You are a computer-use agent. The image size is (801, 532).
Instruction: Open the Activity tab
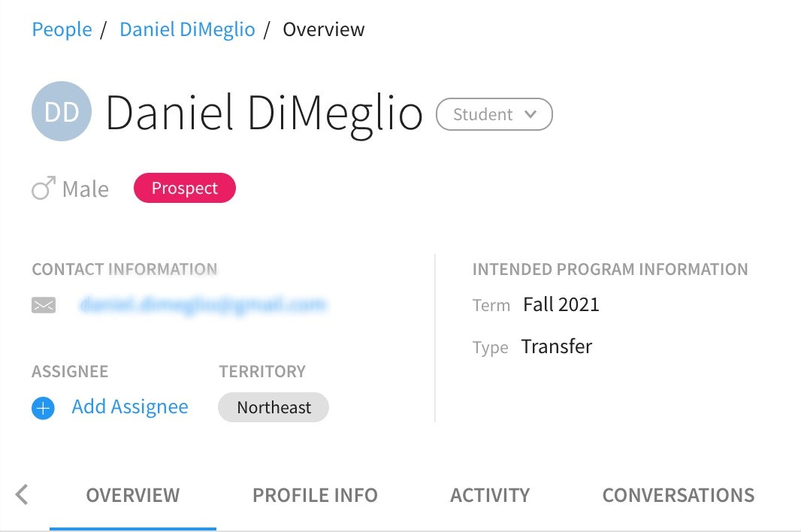(x=490, y=494)
